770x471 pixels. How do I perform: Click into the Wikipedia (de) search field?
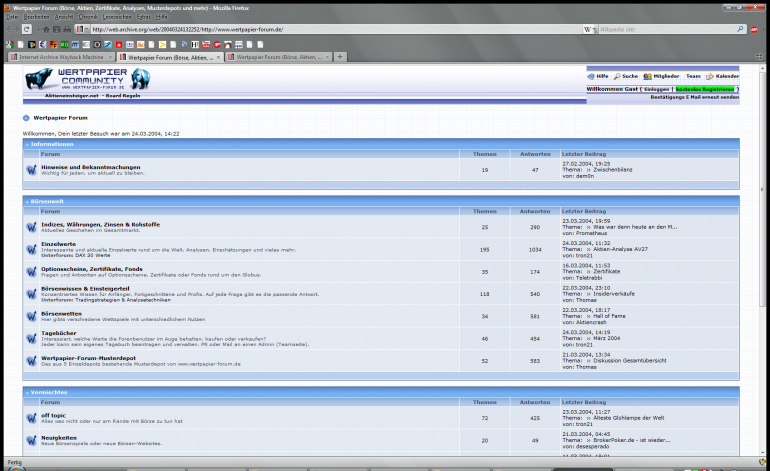pyautogui.click(x=666, y=29)
